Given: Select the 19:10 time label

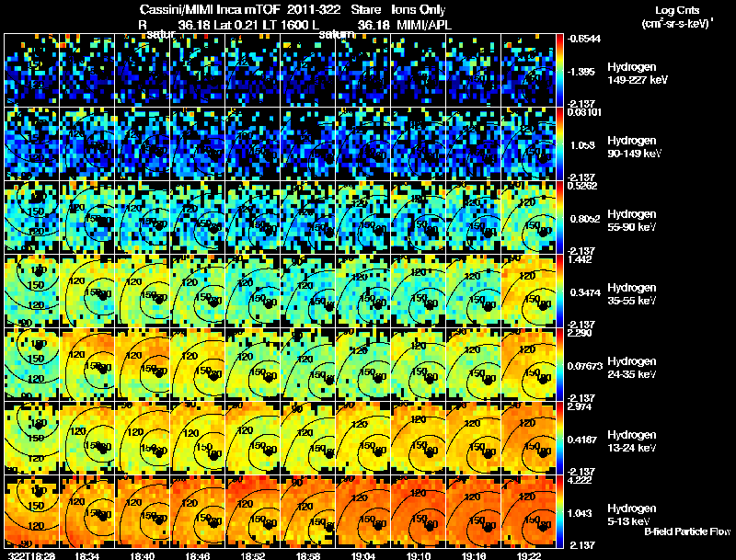Looking at the screenshot, I should [420, 555].
